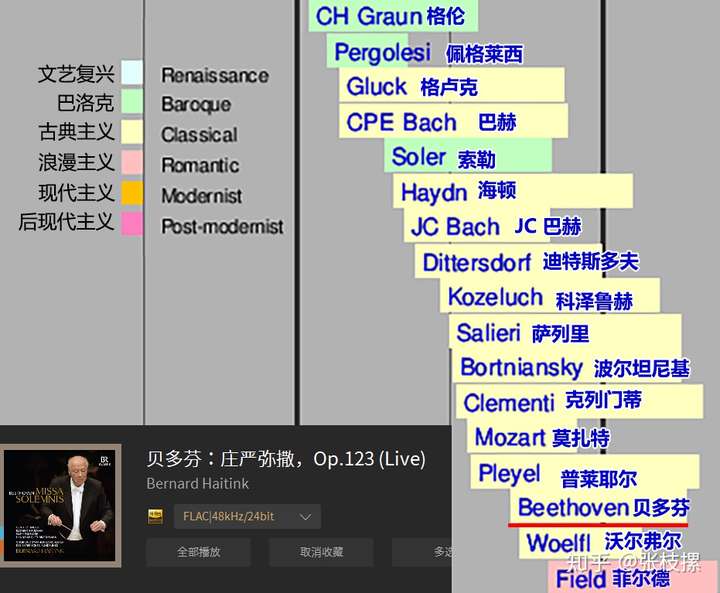This screenshot has width=720, height=593.
Task: Click the Post-modernist magenta color swatch
Action: pos(132,224)
